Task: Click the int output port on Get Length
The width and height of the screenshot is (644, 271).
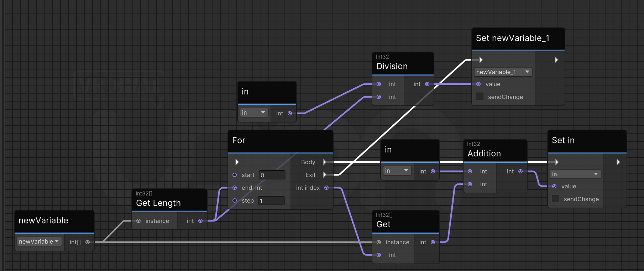Action: click(200, 221)
